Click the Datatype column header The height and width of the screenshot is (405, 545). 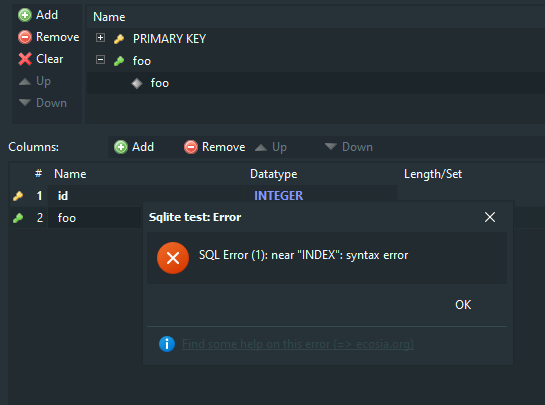click(274, 174)
